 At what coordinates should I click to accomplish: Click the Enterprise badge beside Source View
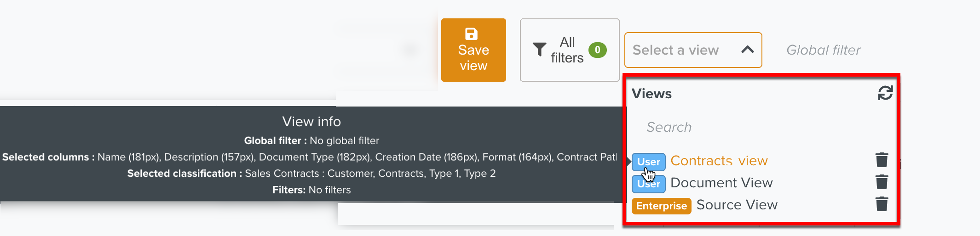tap(661, 206)
